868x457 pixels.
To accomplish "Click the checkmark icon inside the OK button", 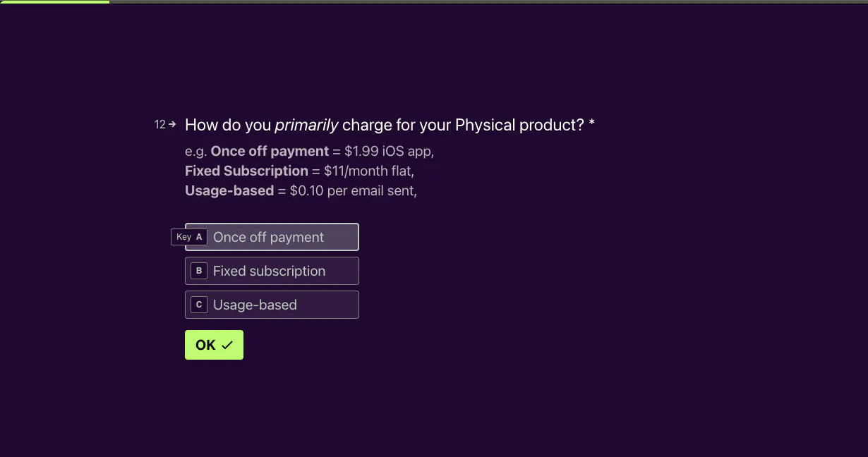I will pyautogui.click(x=227, y=345).
